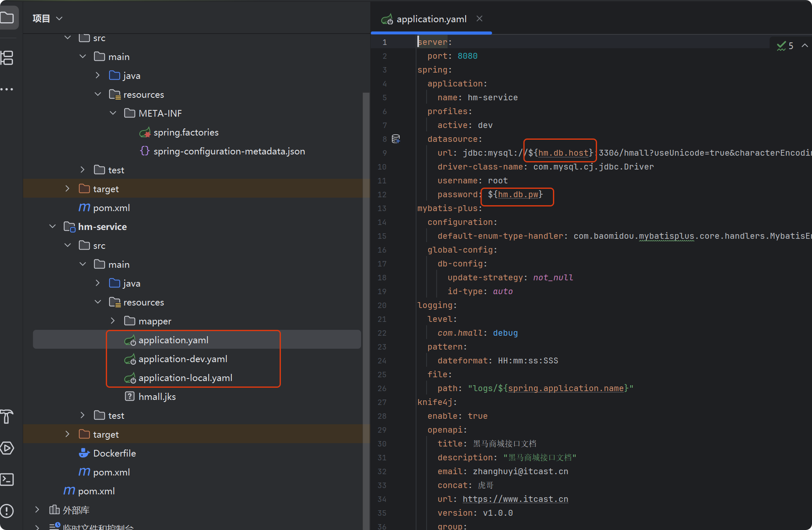
Task: Open the Terminal tool window icon
Action: 7,479
